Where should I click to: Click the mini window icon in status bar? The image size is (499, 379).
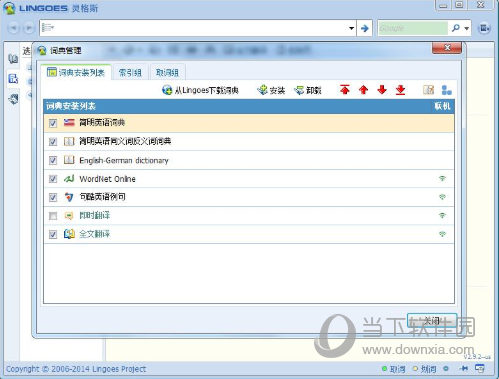tap(480, 368)
